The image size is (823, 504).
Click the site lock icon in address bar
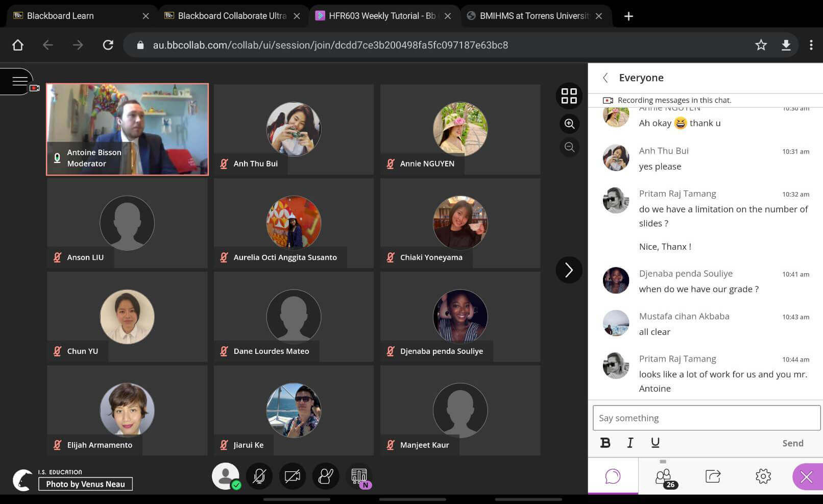140,45
